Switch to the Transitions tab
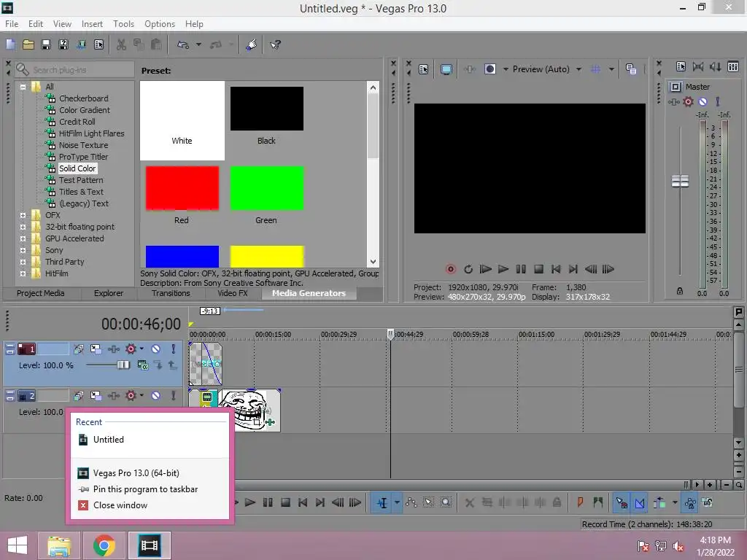The height and width of the screenshot is (560, 747). pyautogui.click(x=171, y=293)
